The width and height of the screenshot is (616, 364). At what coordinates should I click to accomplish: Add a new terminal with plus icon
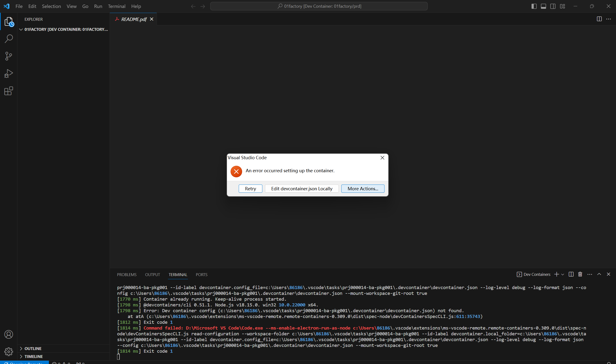(557, 274)
